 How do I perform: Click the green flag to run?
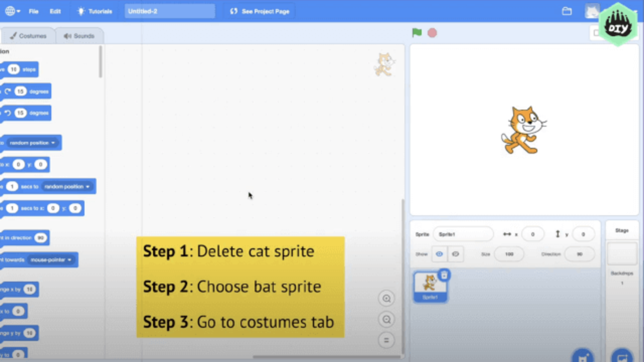click(417, 33)
